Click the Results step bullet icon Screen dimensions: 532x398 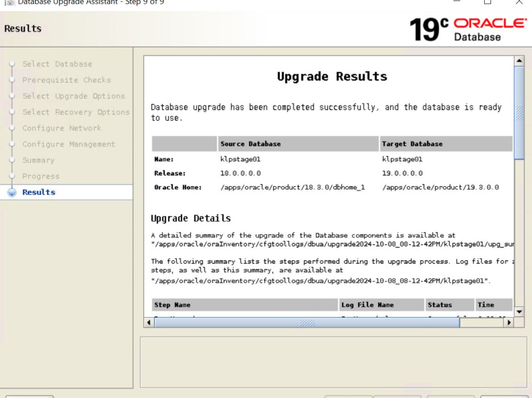(x=12, y=192)
